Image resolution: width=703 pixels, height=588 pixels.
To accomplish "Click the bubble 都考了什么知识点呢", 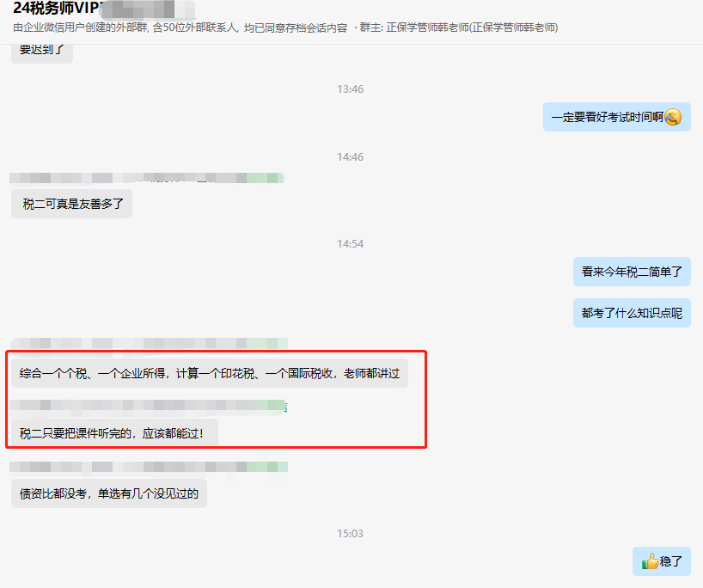I will [x=632, y=312].
